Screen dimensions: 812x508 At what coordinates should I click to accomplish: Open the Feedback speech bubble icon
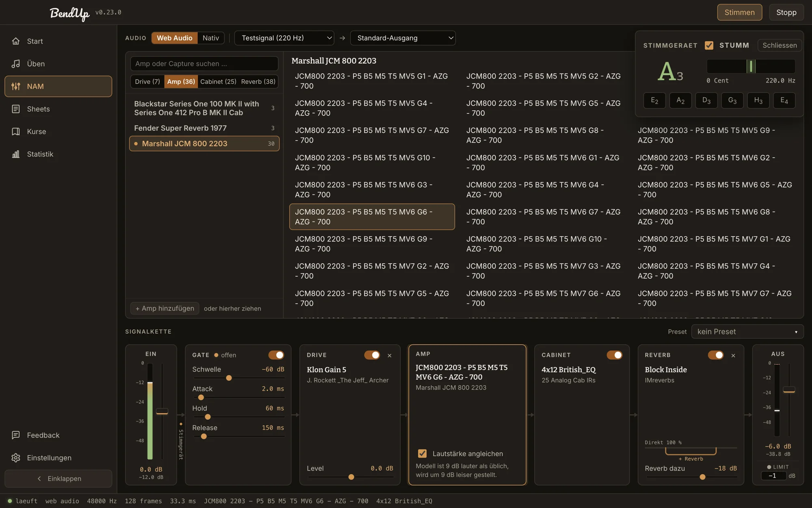coord(16,435)
